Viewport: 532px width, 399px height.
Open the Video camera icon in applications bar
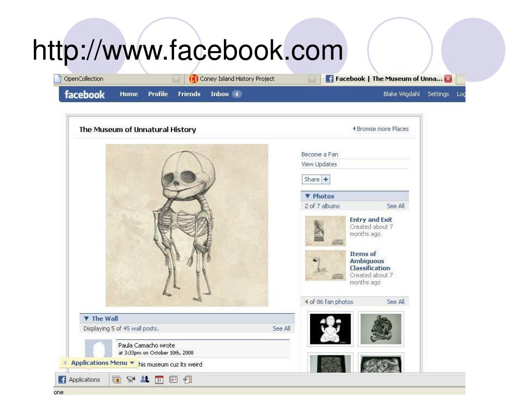click(x=130, y=380)
